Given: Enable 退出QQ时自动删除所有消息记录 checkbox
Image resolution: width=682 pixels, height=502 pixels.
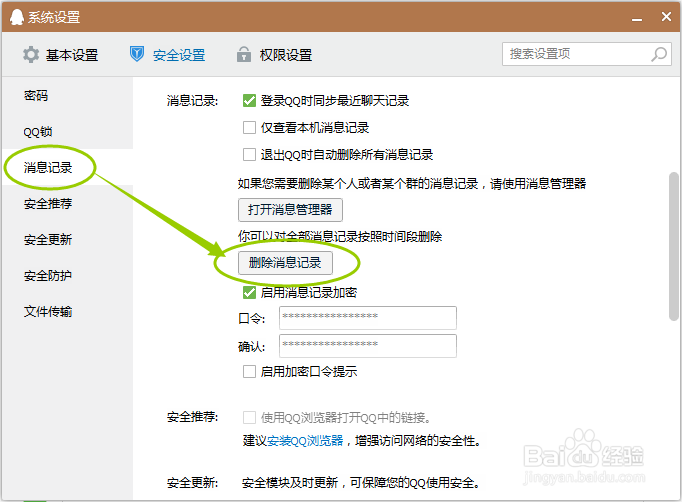Looking at the screenshot, I should pos(249,155).
